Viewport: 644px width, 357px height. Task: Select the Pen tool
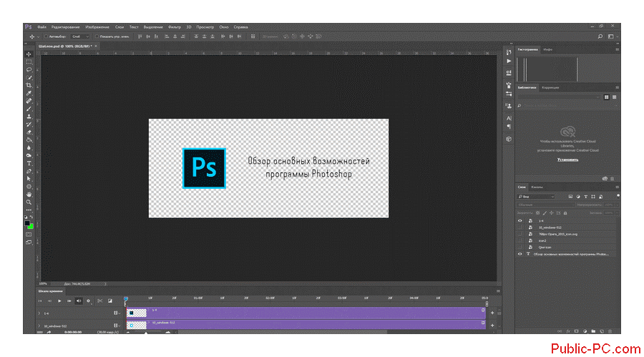coord(29,171)
